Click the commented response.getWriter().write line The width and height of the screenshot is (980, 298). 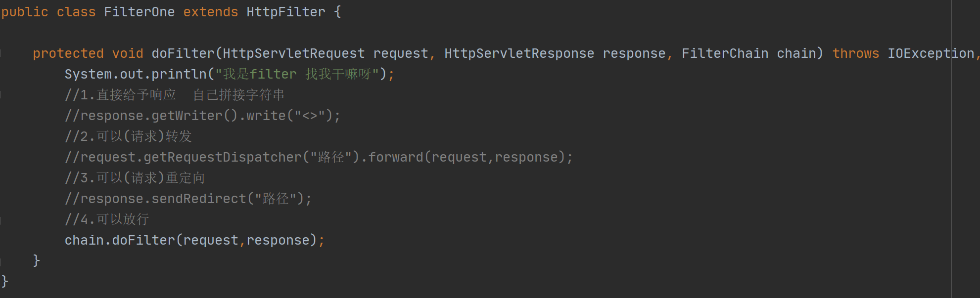(x=203, y=116)
